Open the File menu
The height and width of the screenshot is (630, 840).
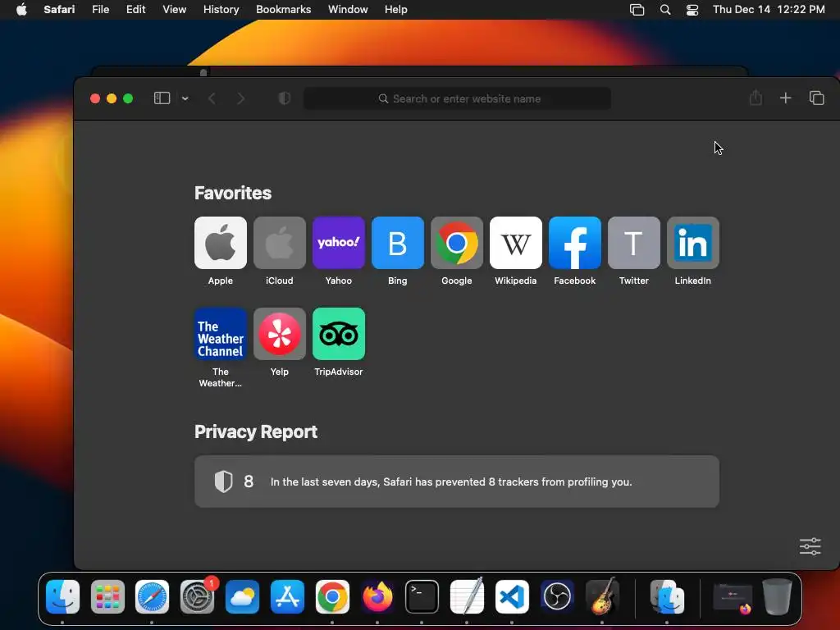coord(100,9)
